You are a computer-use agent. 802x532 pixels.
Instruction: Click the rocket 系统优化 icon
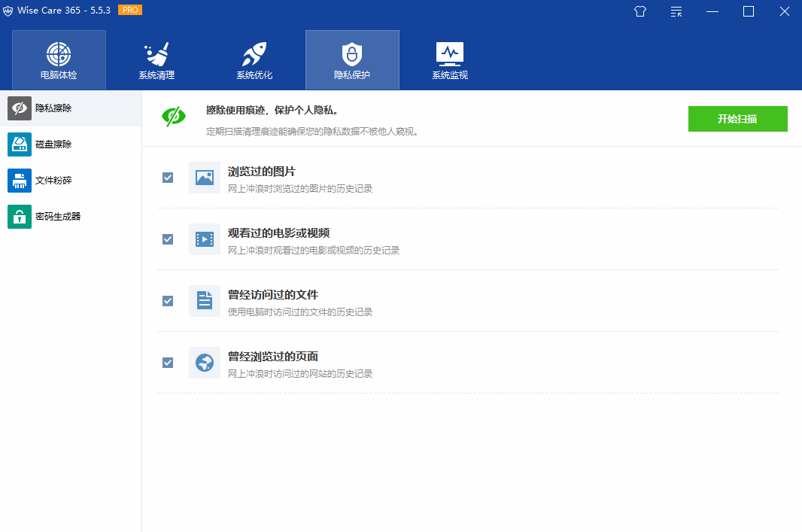pos(254,55)
